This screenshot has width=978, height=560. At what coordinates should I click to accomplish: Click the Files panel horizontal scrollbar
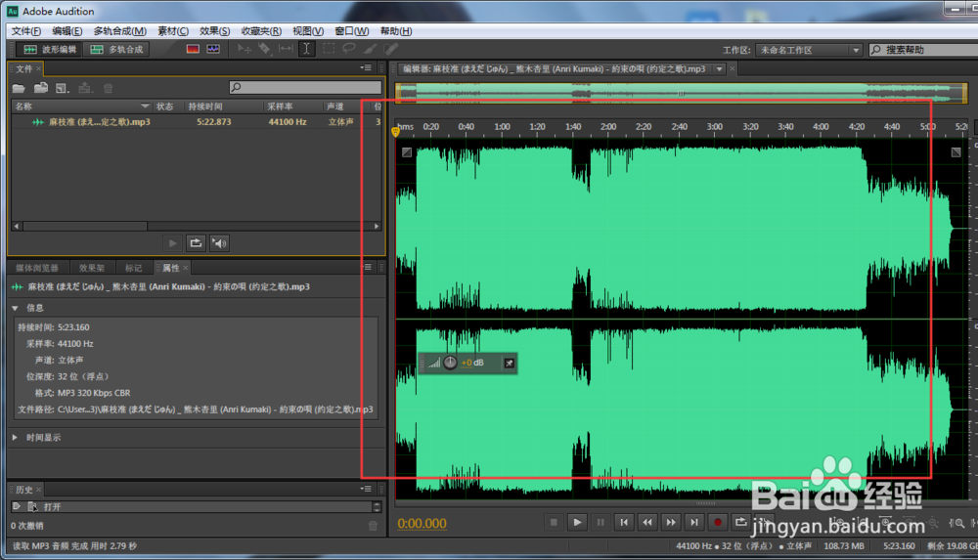(x=85, y=227)
